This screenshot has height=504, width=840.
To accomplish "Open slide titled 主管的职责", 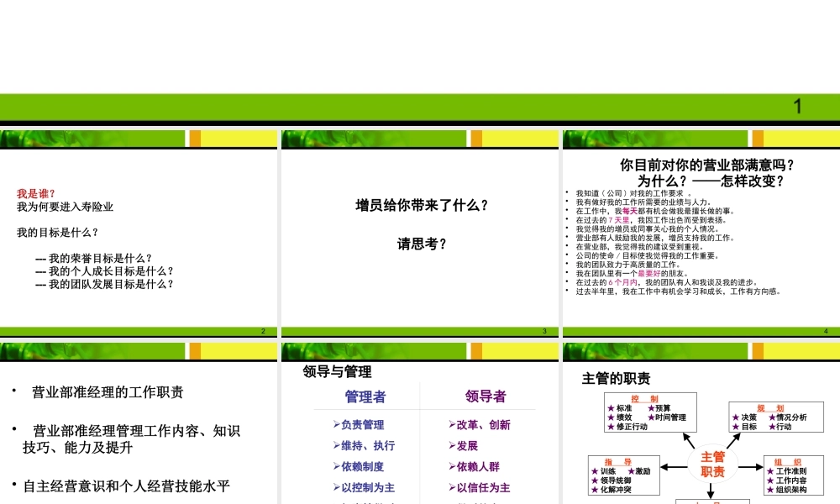I will click(701, 423).
